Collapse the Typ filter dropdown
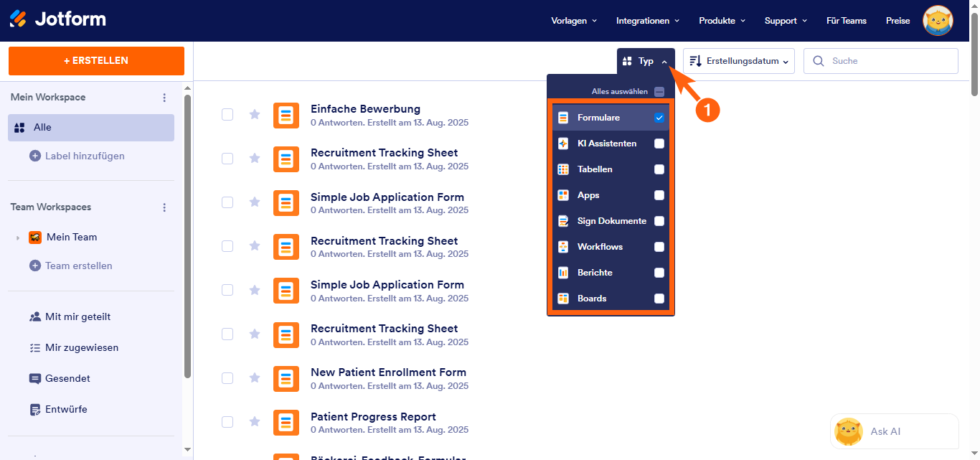The image size is (980, 460). (x=646, y=61)
